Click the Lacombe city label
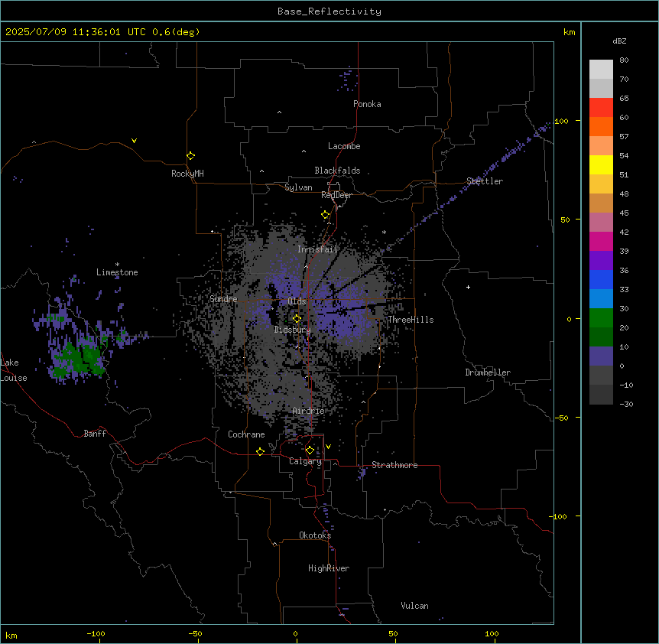The height and width of the screenshot is (644, 659). click(x=344, y=146)
